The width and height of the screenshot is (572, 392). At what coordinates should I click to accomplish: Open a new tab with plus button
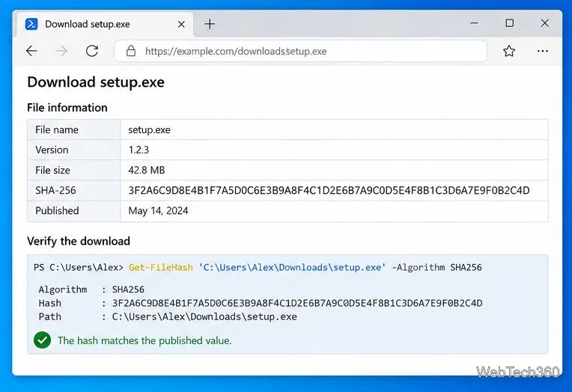point(210,24)
